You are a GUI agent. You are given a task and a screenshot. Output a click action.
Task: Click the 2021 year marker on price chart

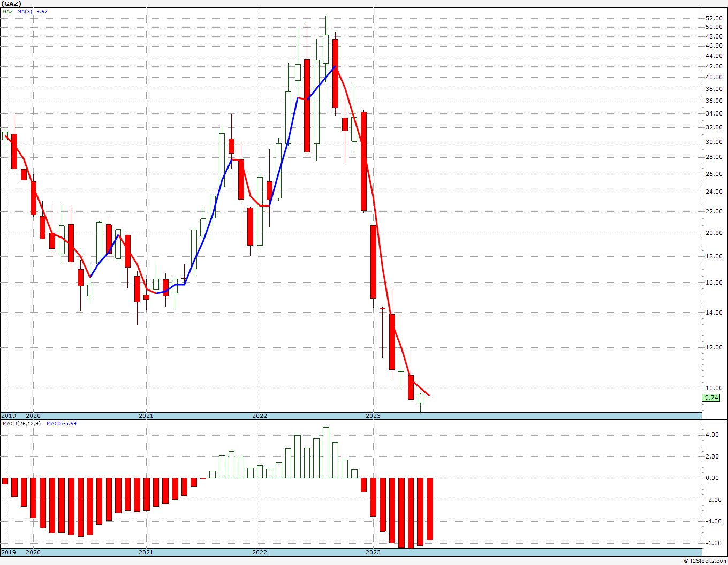(146, 416)
